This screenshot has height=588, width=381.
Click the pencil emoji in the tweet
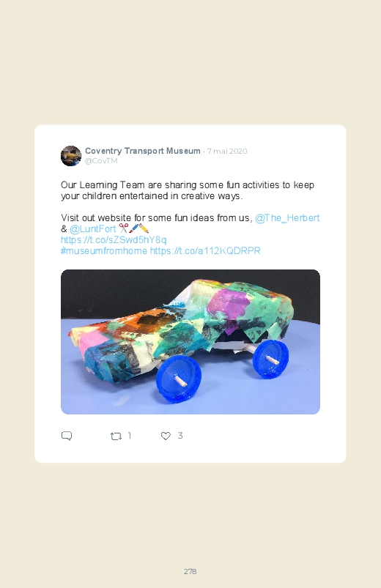tap(144, 228)
